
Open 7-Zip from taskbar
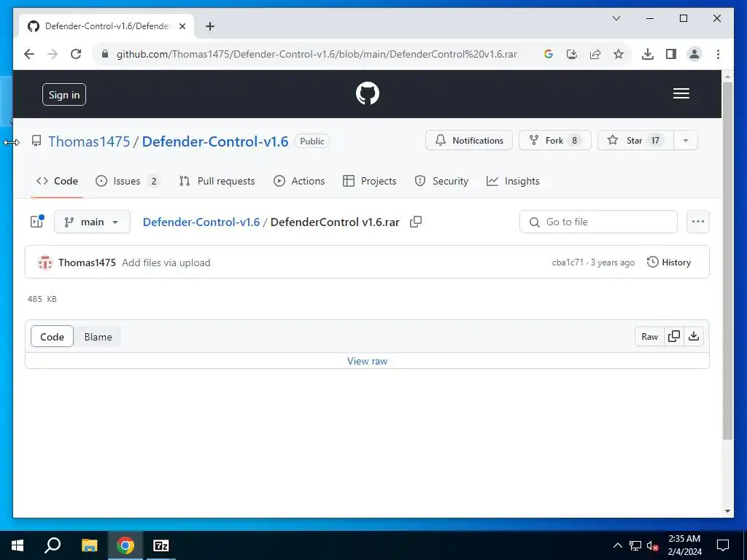(161, 545)
